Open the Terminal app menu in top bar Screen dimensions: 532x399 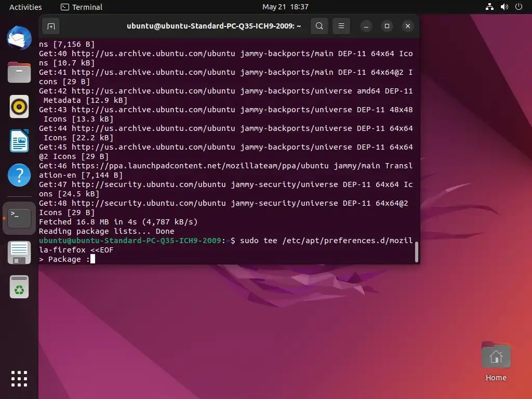coord(82,7)
